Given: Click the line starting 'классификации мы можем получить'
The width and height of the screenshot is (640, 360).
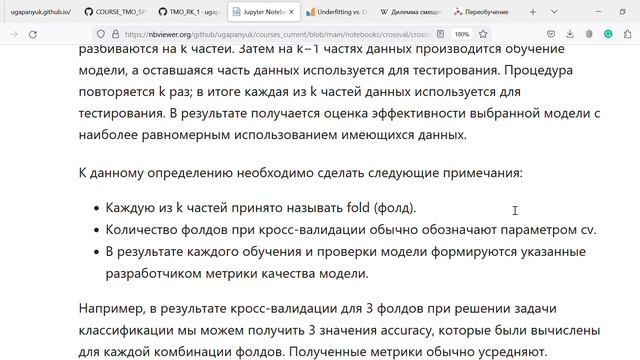Looking at the screenshot, I should pos(339,330).
